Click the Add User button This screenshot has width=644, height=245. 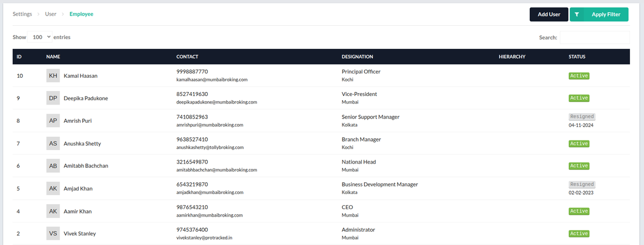coord(548,14)
